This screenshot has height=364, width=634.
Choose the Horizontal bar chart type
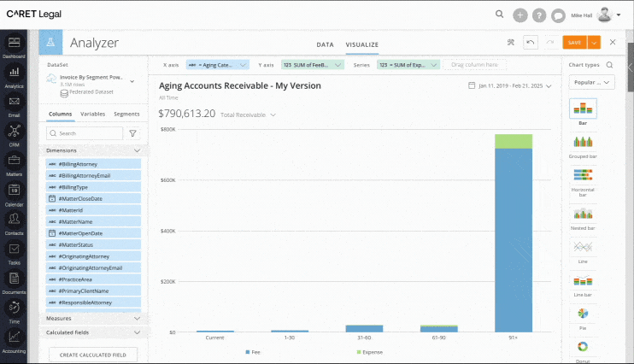pyautogui.click(x=583, y=174)
